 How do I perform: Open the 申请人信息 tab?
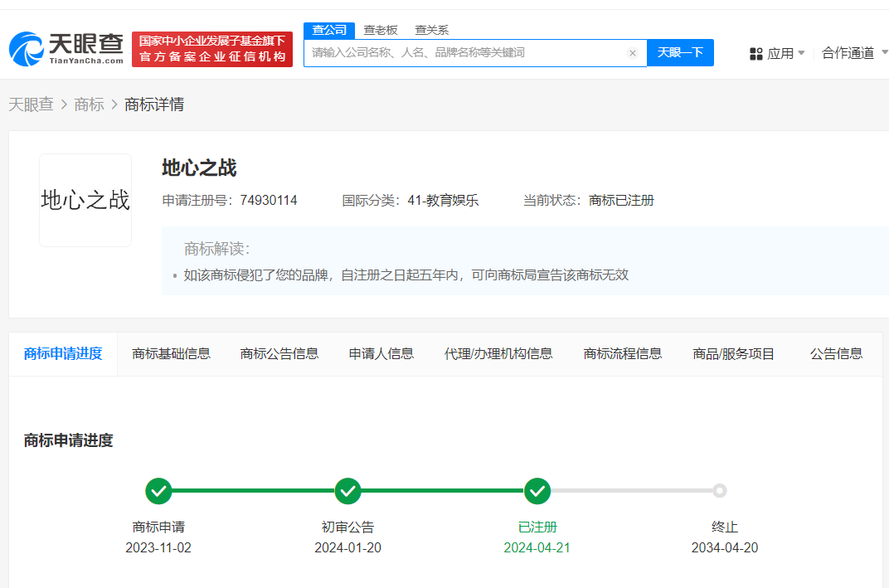381,352
